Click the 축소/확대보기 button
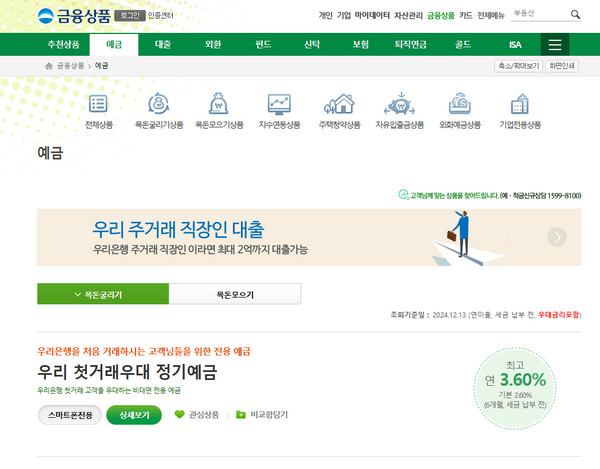This screenshot has height=469, width=600. (518, 66)
